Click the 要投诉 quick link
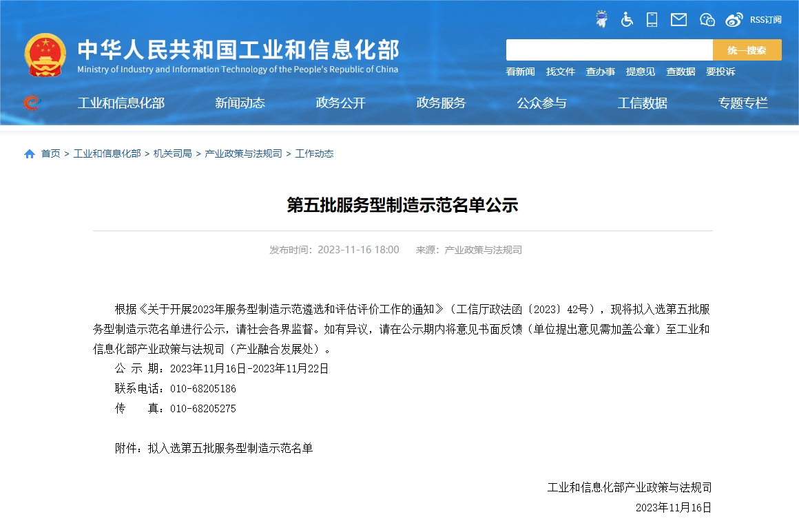 coord(720,72)
